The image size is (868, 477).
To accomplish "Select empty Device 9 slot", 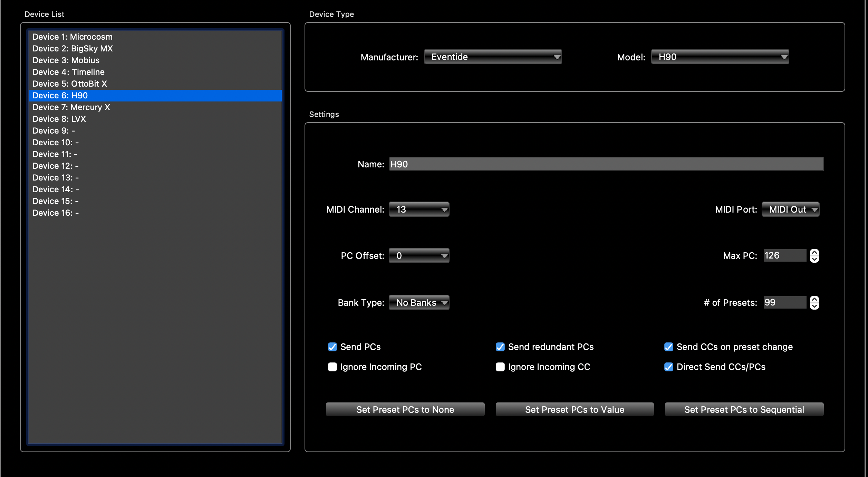I will click(x=155, y=131).
